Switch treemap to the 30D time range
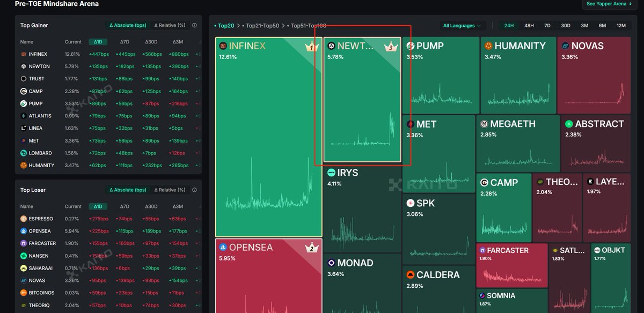The height and width of the screenshot is (313, 644). click(566, 26)
